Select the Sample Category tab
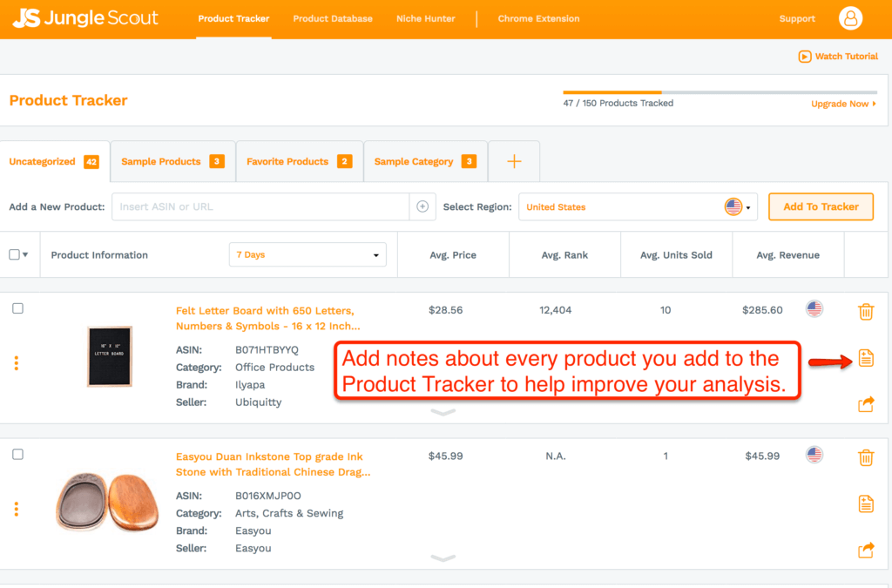 pos(425,161)
